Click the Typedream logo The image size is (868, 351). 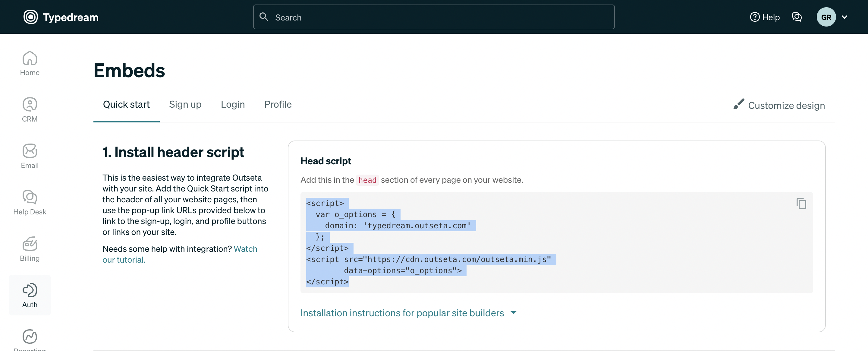pos(61,17)
